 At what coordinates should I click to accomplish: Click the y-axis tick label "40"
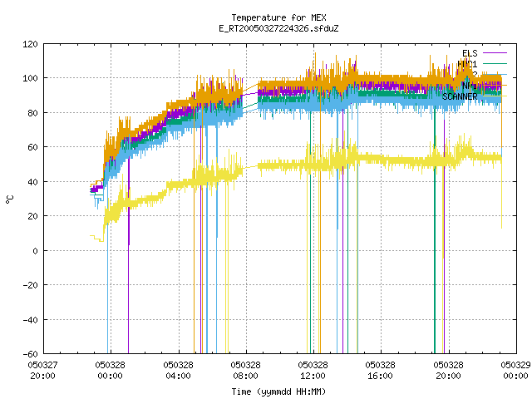pos(32,182)
